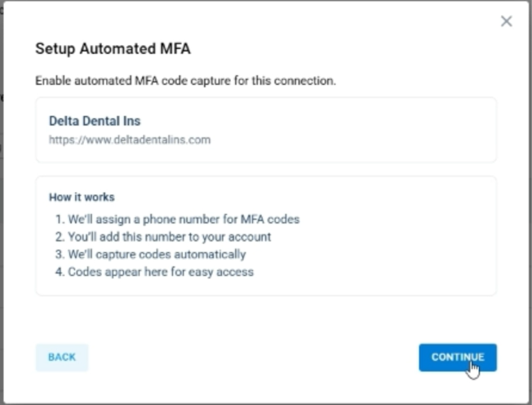Go back with the Back button
Image resolution: width=532 pixels, height=405 pixels.
coord(61,357)
